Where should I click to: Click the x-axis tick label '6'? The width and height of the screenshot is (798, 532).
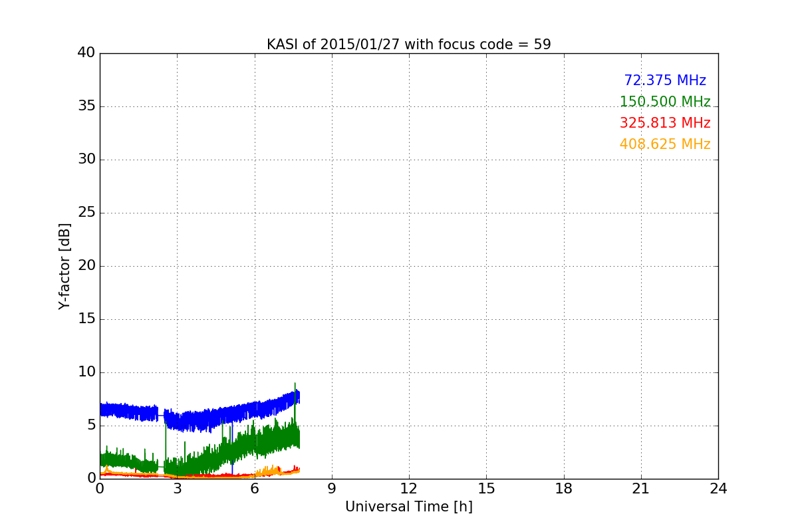point(255,489)
